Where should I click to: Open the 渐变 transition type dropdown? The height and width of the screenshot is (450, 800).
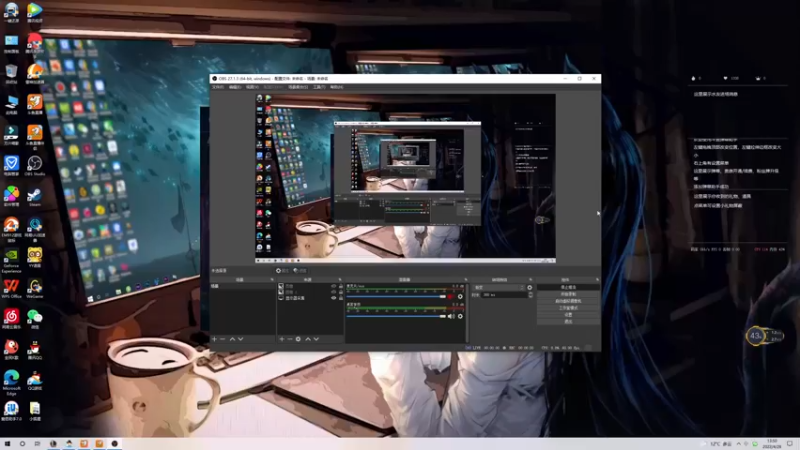coord(498,288)
